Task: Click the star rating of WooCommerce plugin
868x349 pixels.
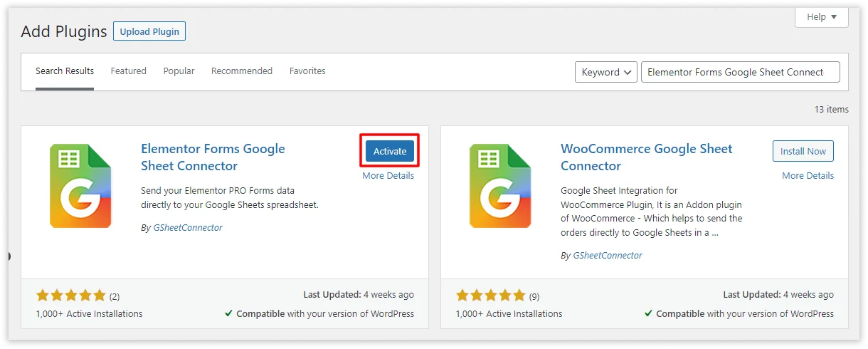Action: point(490,296)
